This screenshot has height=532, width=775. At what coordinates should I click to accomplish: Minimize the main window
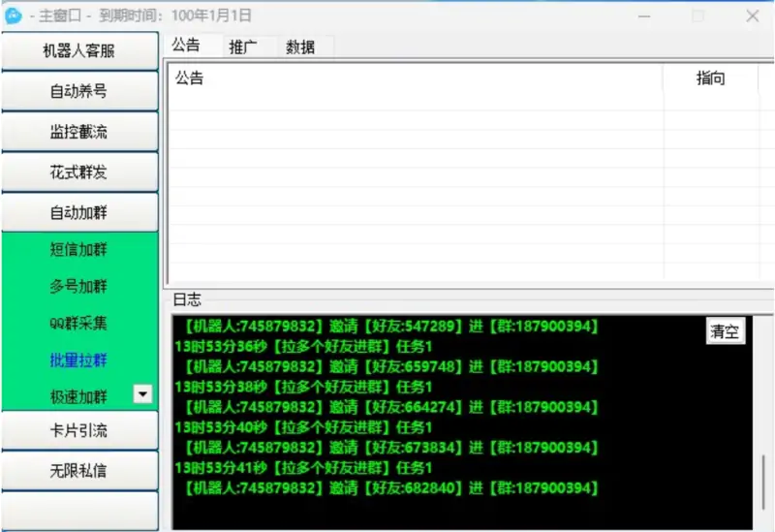coord(644,16)
